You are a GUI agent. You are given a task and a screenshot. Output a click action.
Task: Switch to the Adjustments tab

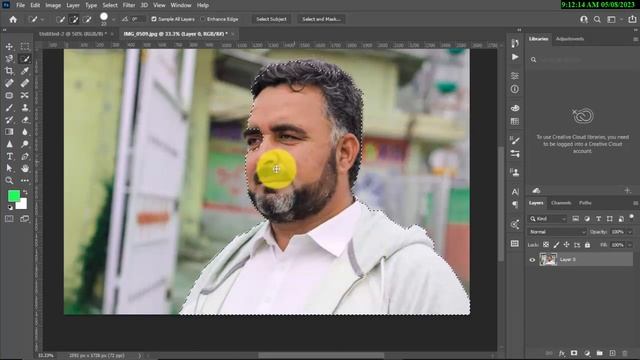point(570,39)
